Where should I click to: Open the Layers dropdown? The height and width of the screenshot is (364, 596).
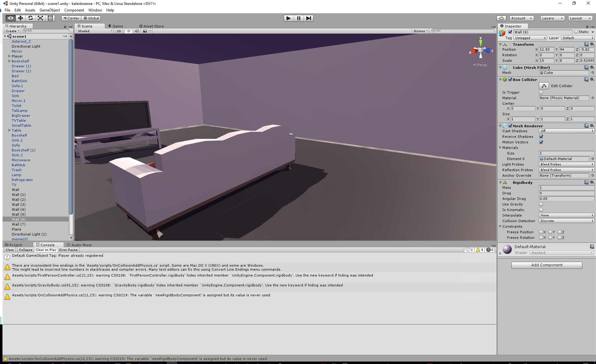point(552,18)
